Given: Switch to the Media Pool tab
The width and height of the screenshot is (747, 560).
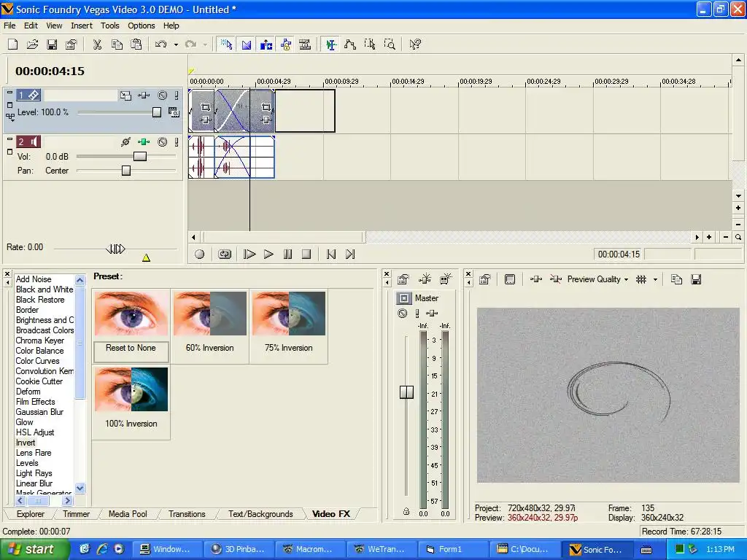Looking at the screenshot, I should click(x=128, y=514).
